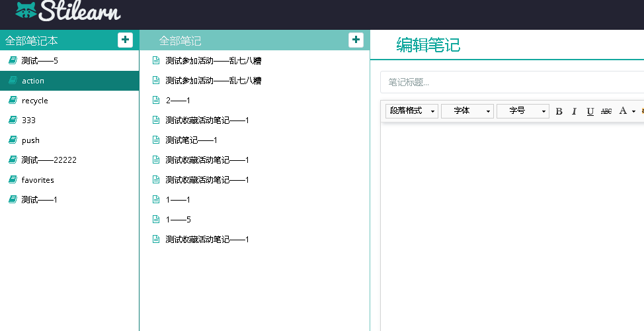Click the 全部笔记 panel header

pos(180,40)
